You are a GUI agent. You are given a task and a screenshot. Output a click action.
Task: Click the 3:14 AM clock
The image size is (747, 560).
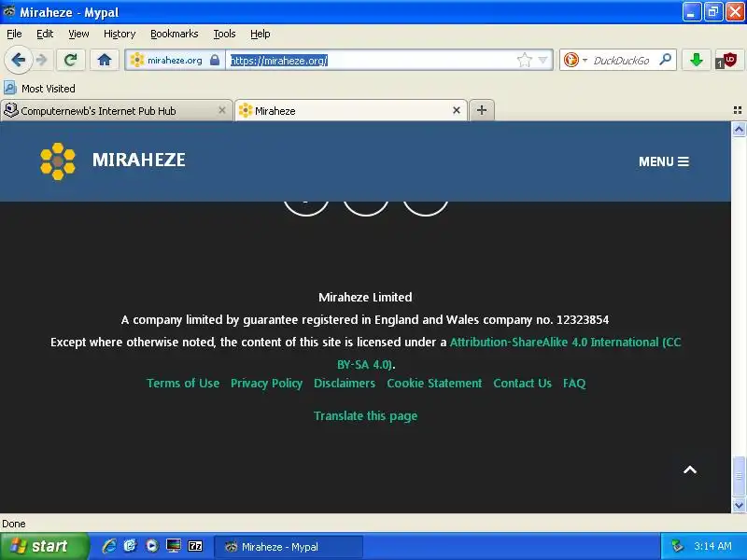coord(712,546)
